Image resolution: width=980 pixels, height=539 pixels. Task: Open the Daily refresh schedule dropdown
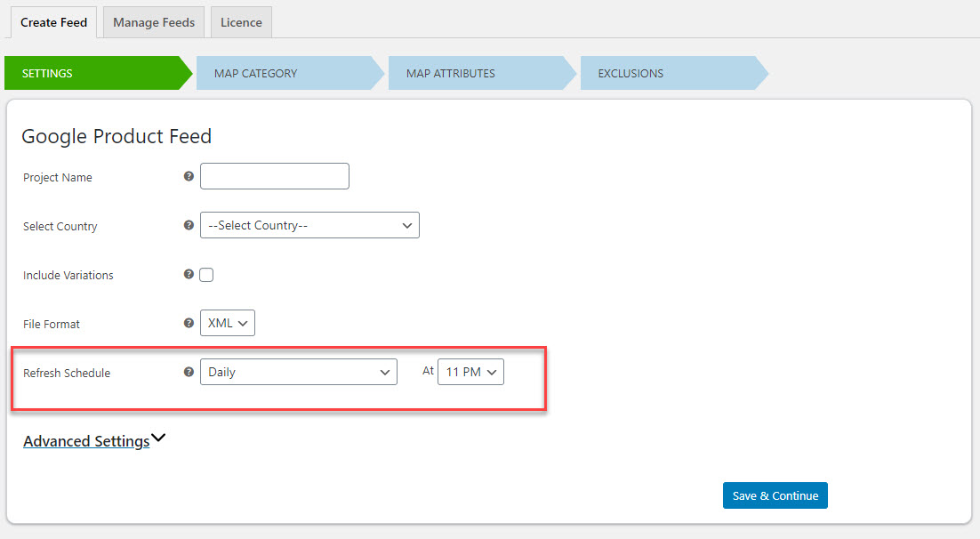pos(298,372)
